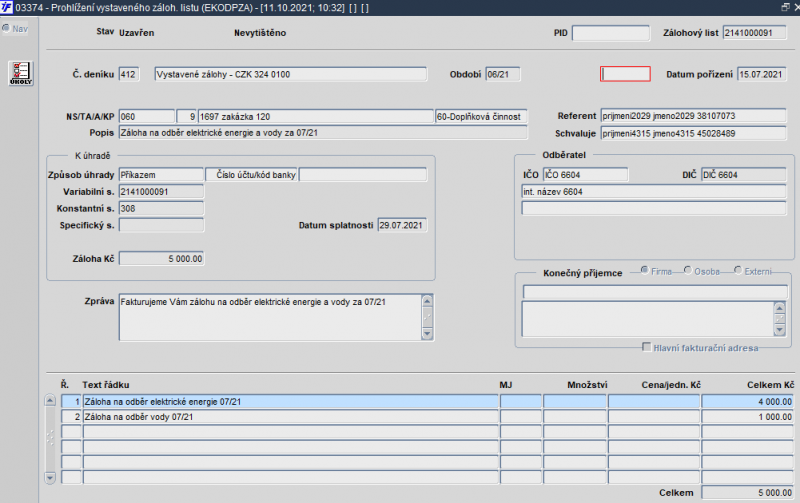Click the Konečný příjemce name field
This screenshot has height=503, width=800.
coord(655,292)
